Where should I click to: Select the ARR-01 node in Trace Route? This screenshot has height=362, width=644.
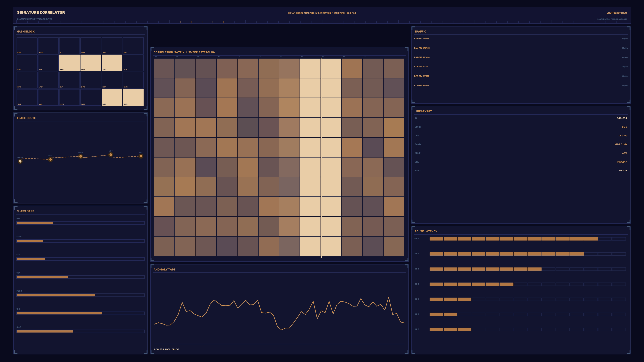pos(20,161)
